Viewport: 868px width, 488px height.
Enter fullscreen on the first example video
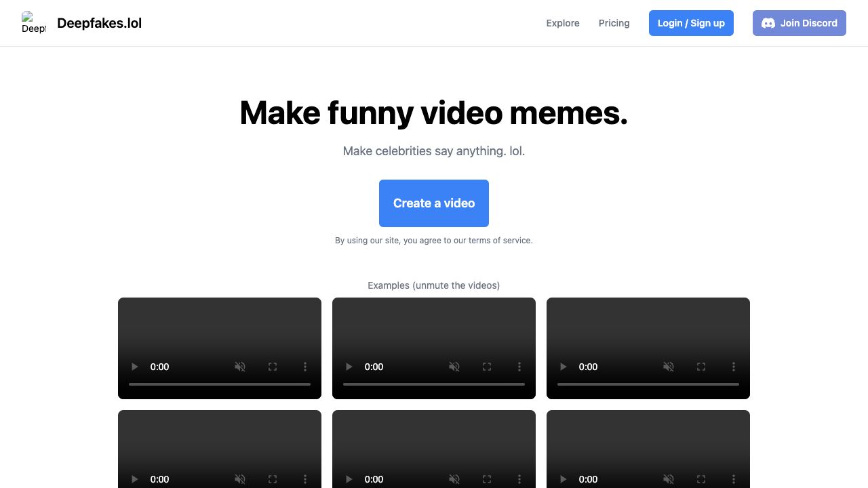pos(273,367)
